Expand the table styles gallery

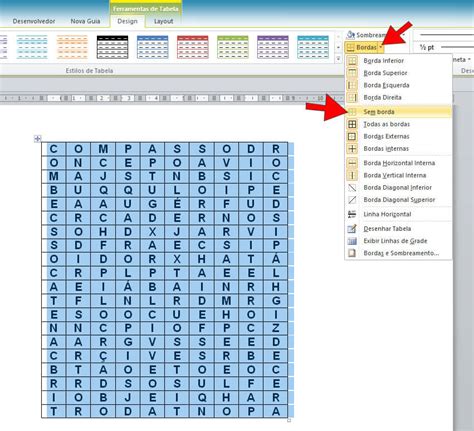point(339,59)
